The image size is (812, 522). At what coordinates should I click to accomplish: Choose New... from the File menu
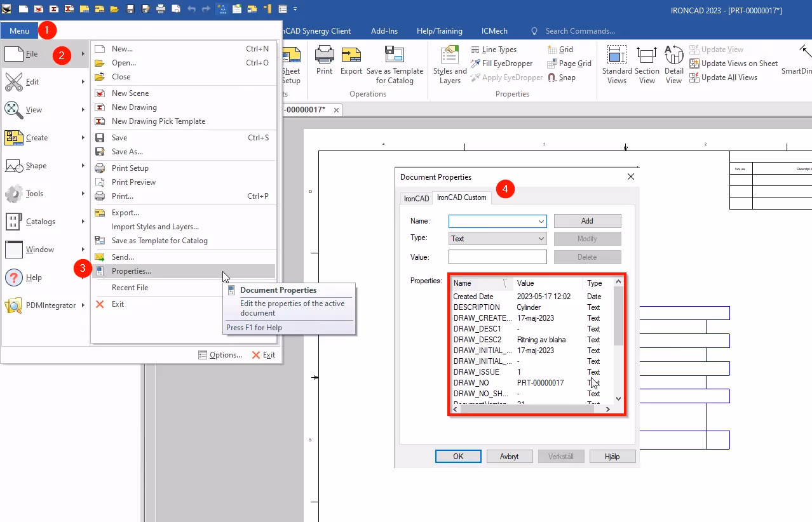point(184,49)
